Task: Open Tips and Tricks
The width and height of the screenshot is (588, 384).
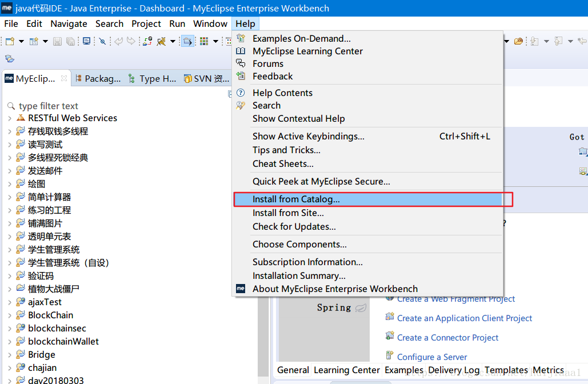Action: point(367,150)
